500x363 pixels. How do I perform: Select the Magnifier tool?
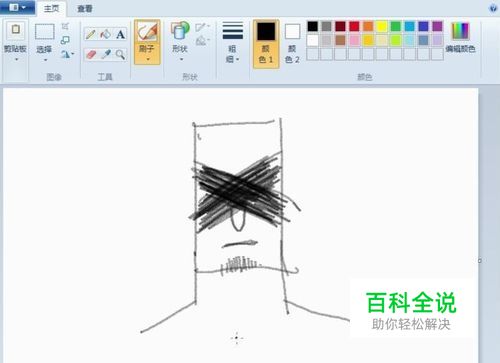coord(120,54)
